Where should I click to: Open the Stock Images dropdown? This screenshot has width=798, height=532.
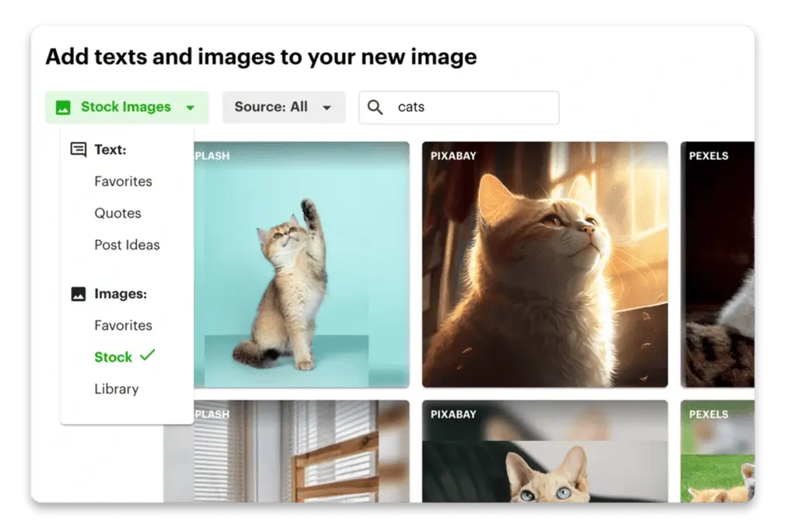click(x=127, y=107)
